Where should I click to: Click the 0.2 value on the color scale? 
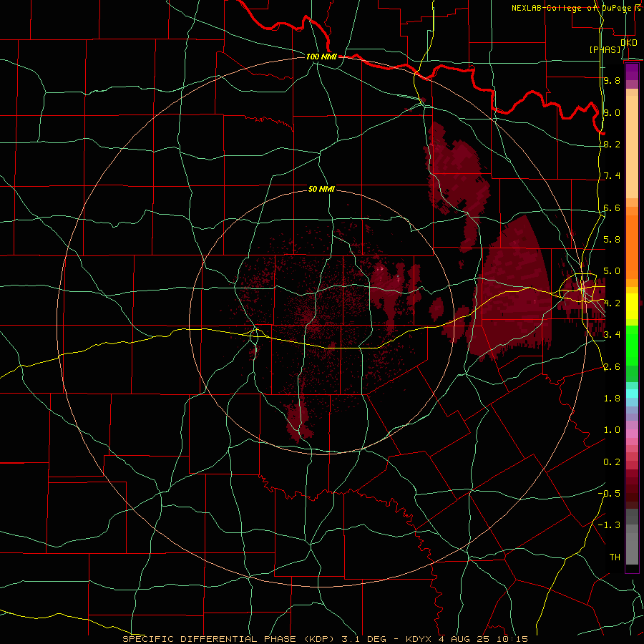(612, 462)
